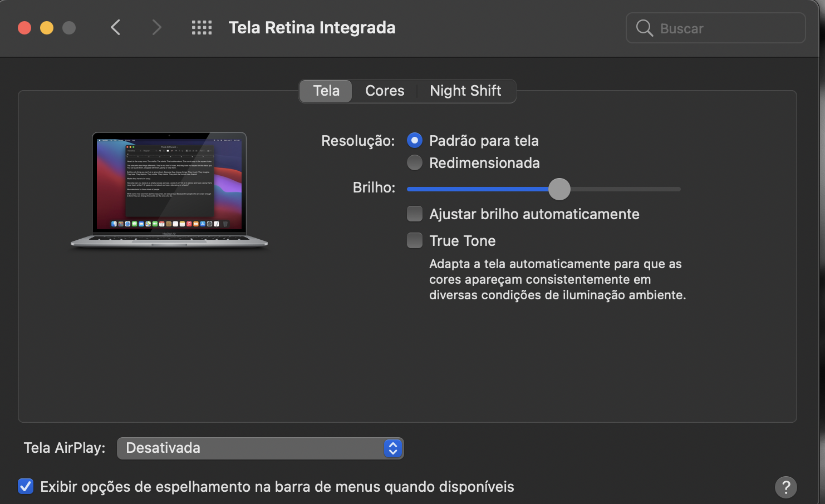Click the red close window button
825x504 pixels.
[24, 28]
